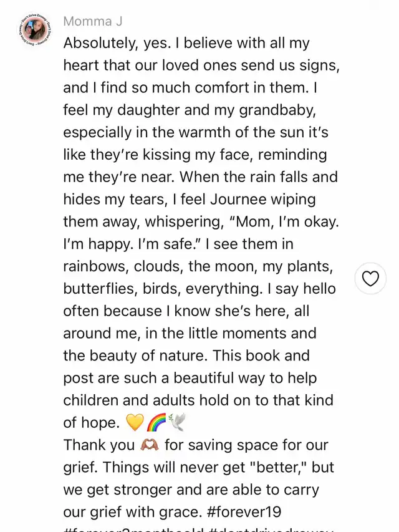Tap the line "feel my daughter and my grandbaby"
The height and width of the screenshot is (532, 399).
(x=190, y=110)
